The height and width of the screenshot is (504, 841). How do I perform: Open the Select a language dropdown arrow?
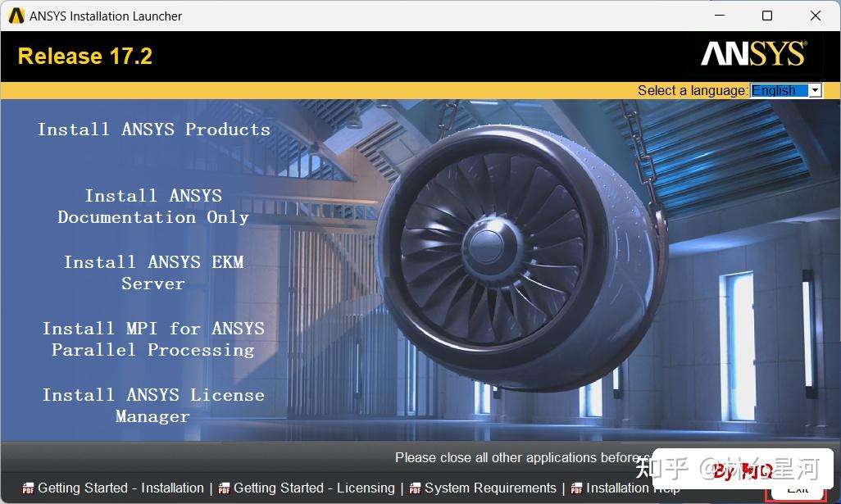tap(815, 90)
